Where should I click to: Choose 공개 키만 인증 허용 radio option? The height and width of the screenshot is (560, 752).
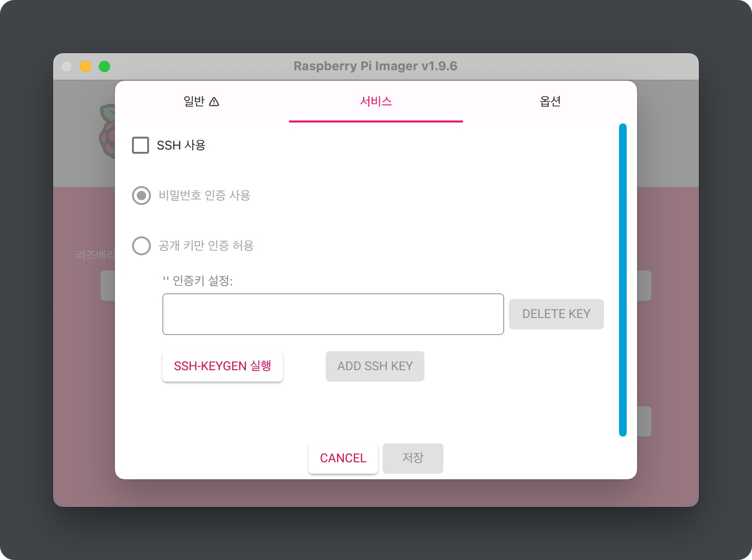click(141, 246)
